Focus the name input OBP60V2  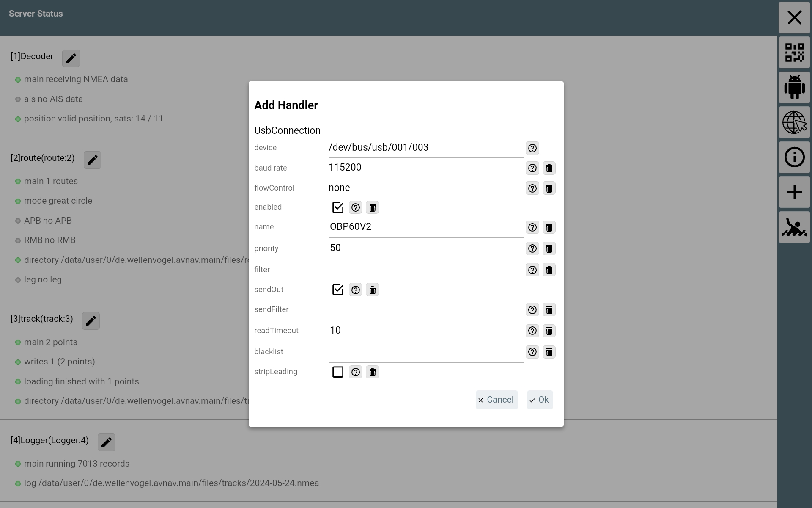(426, 227)
